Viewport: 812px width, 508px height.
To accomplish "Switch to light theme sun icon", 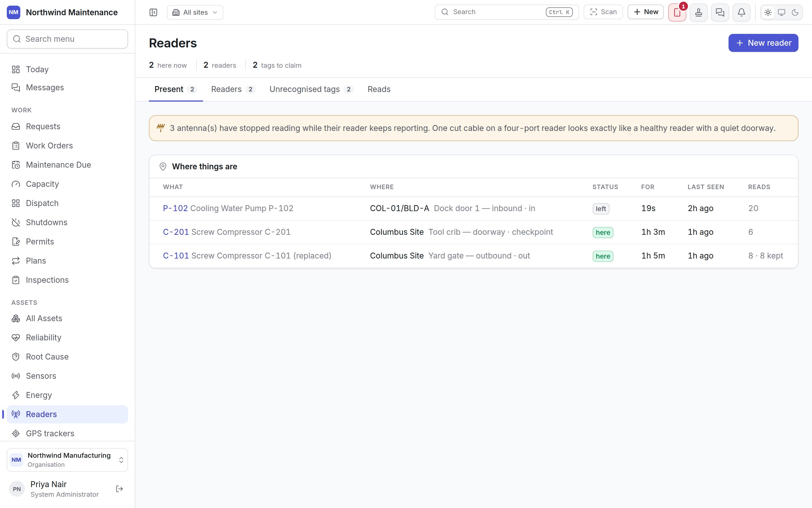I will click(x=768, y=12).
